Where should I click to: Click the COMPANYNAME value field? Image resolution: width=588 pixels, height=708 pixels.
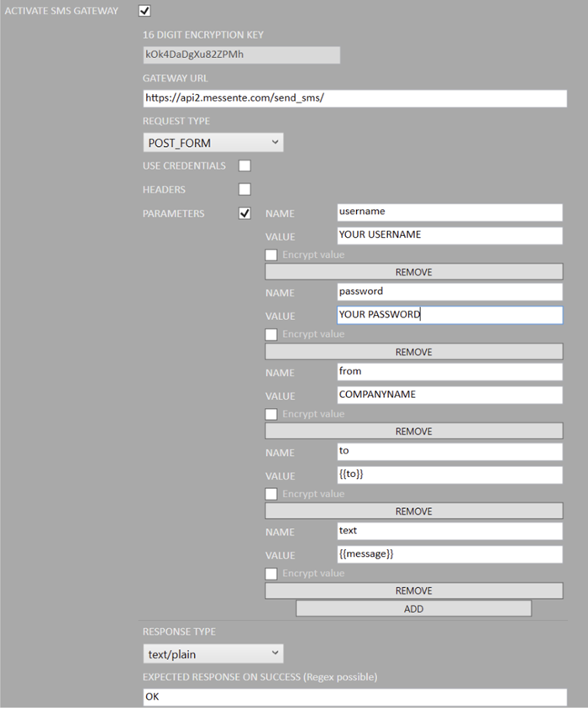coord(448,395)
